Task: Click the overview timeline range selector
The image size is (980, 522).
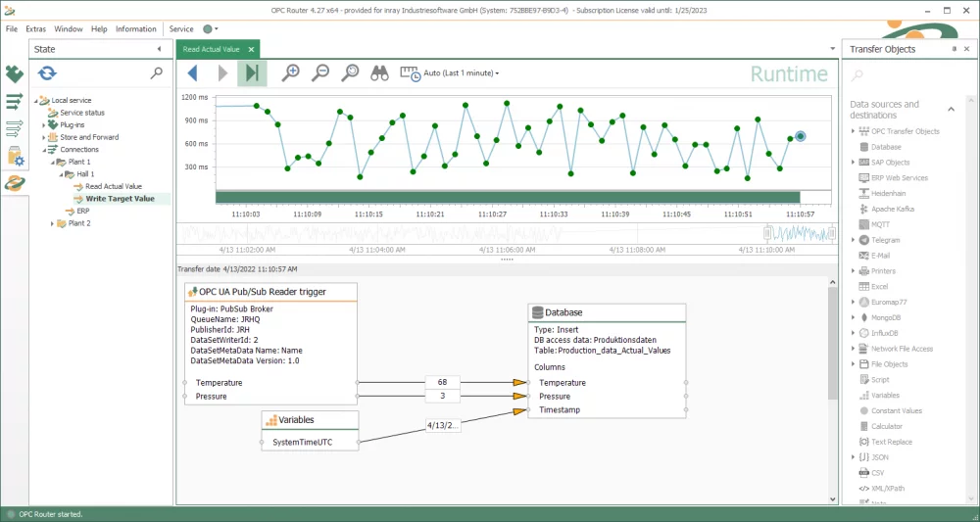Action: tap(800, 233)
